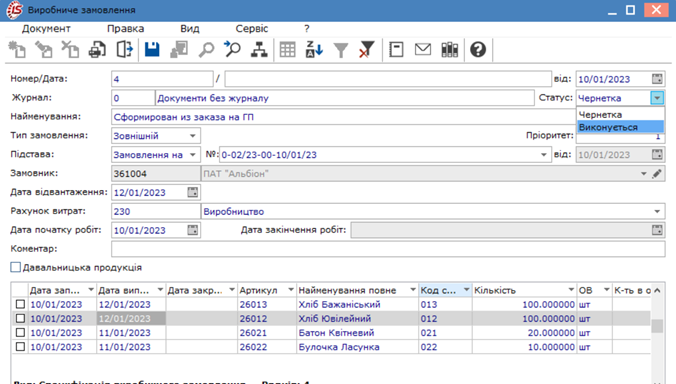Click the name cell Булочка Ласунка

click(357, 347)
